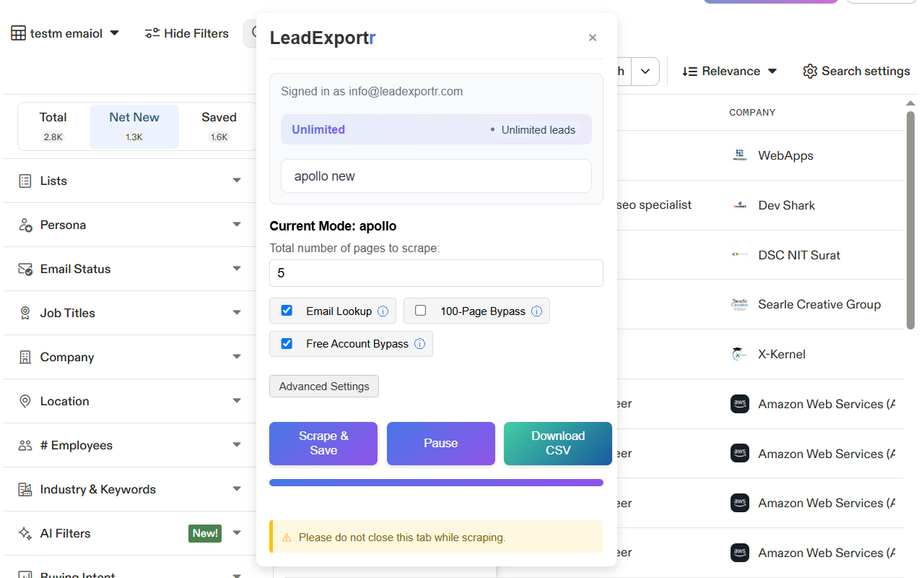Click the info icon beside Free Account Bypass
The width and height of the screenshot is (924, 578).
click(420, 344)
